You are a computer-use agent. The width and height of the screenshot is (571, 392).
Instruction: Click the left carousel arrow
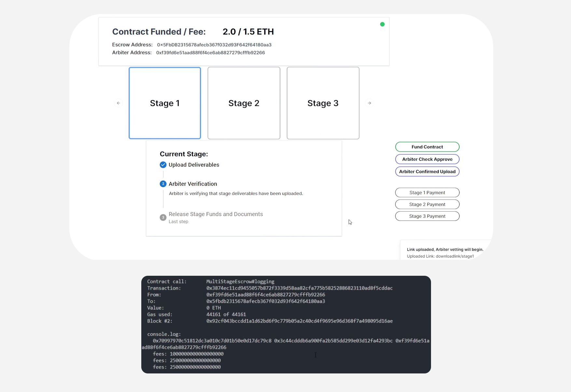pyautogui.click(x=118, y=103)
